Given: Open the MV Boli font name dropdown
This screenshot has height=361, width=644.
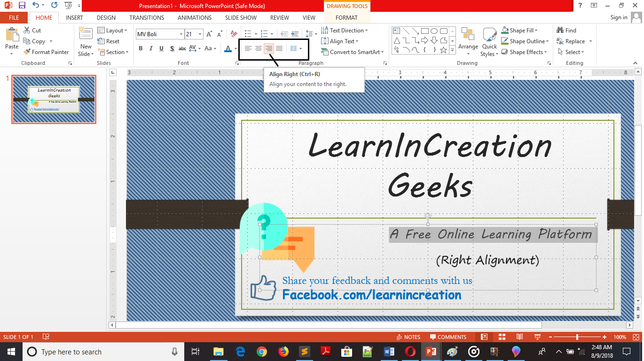Looking at the screenshot, I should [x=181, y=34].
